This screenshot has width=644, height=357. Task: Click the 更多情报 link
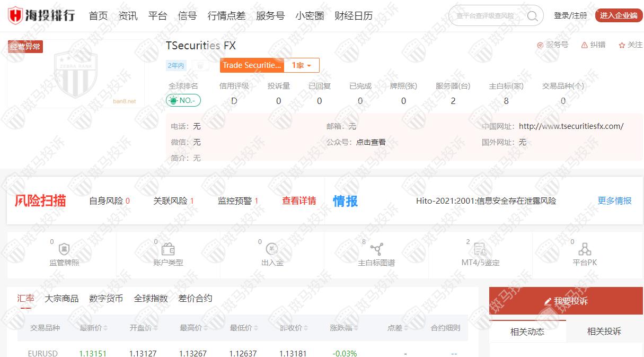[614, 201]
